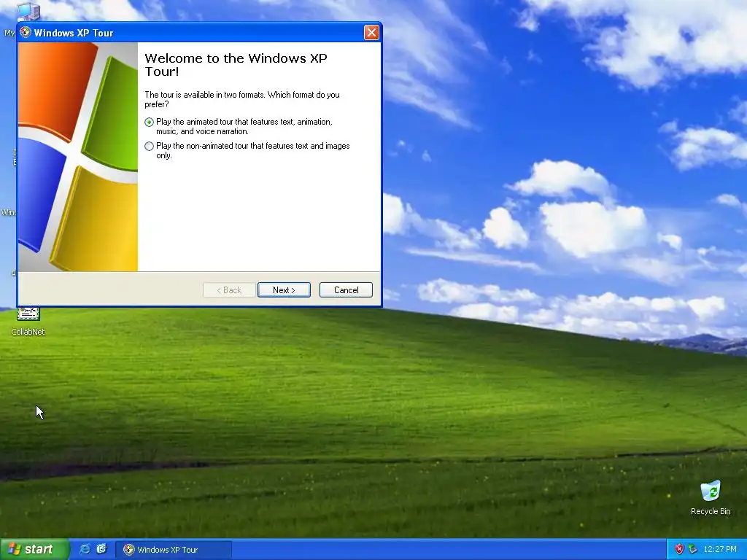The image size is (747, 560).
Task: Select the animated tour radio option
Action: point(149,122)
